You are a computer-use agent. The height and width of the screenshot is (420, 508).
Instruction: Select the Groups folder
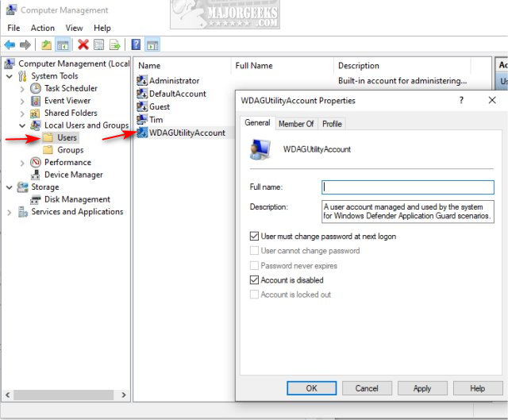pos(70,150)
